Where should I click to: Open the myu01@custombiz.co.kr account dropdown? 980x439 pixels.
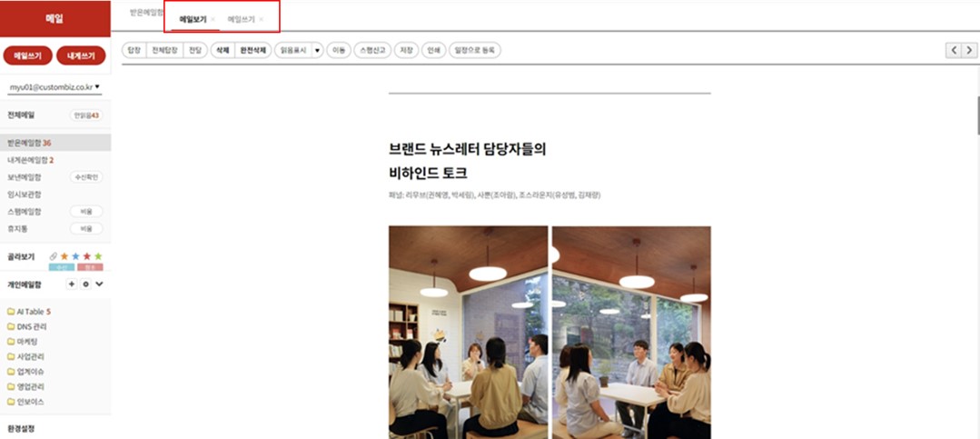(54, 87)
